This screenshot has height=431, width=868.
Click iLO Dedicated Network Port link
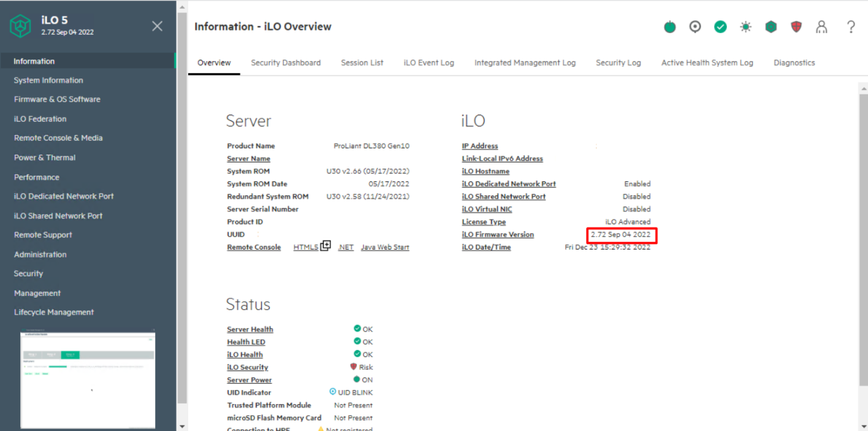[x=509, y=184]
